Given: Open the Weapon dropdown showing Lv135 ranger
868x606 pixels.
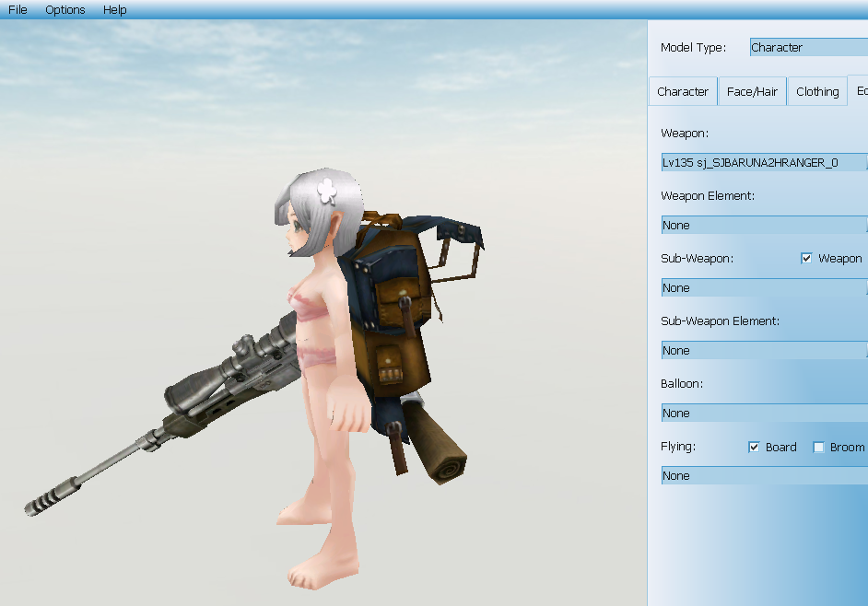Looking at the screenshot, I should pyautogui.click(x=764, y=163).
